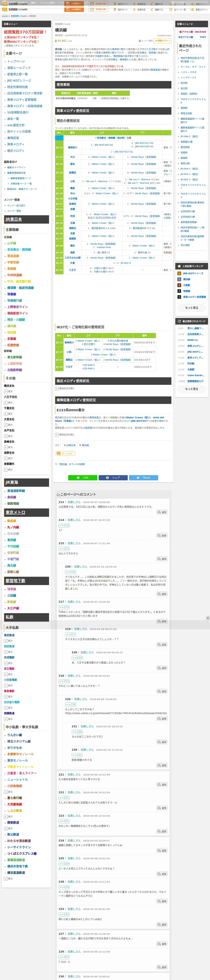Screen dimensions: 210x980
Task: Click the 総アクセス数 value 3819348
Action: tap(201, 32)
